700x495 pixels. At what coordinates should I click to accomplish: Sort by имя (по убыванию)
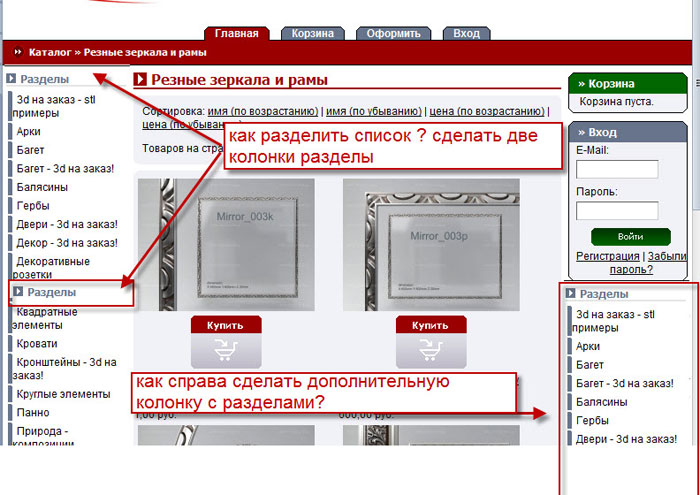(x=374, y=111)
